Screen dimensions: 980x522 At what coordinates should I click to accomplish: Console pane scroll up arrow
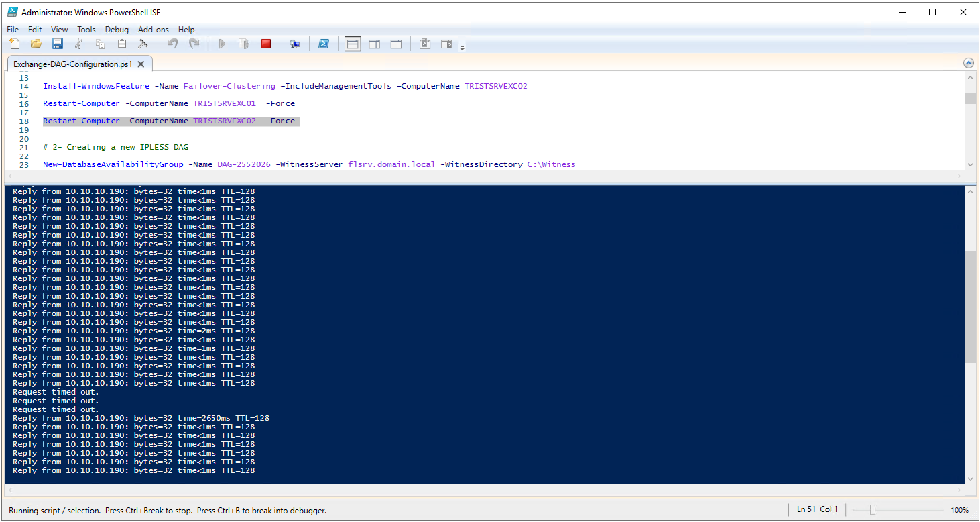[970, 191]
